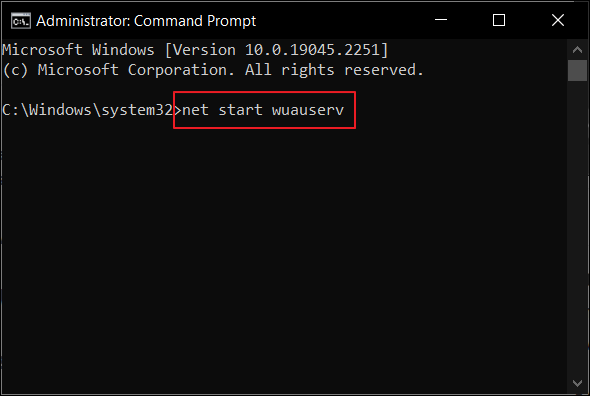This screenshot has width=590, height=396.
Task: Maximize the Command Prompt window
Action: pos(499,20)
